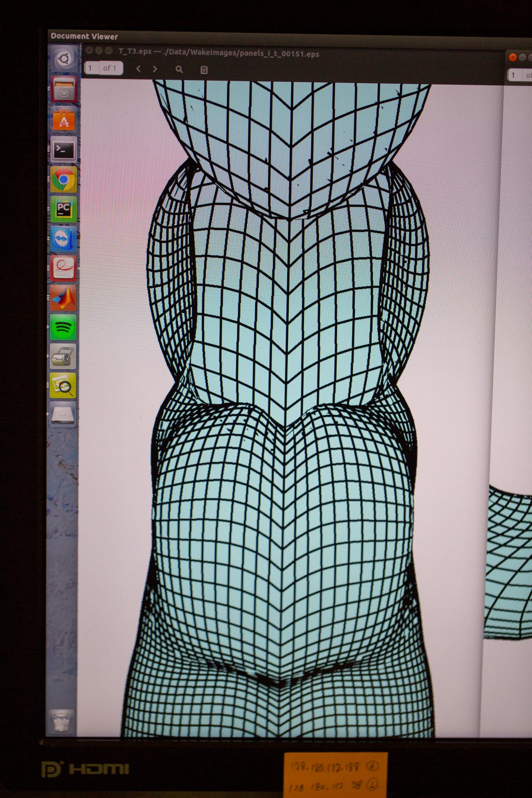Go to the previous page arrow
532x798 pixels.
[138, 69]
